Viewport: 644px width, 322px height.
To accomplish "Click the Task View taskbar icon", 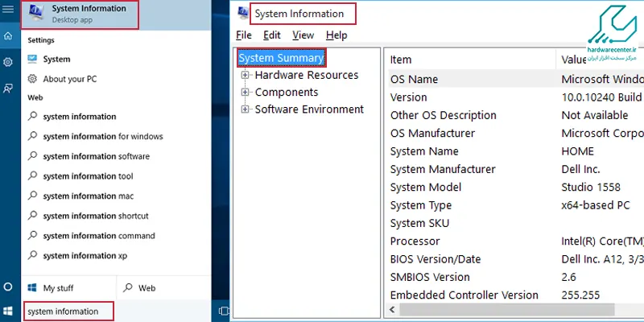I will coord(224,311).
